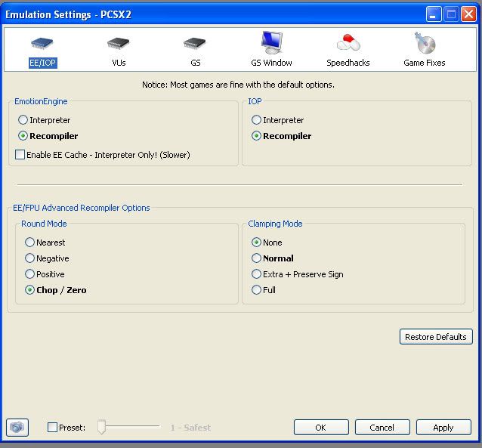Open the Game Fixes disc icon
Image resolution: width=482 pixels, height=448 pixels.
[425, 42]
